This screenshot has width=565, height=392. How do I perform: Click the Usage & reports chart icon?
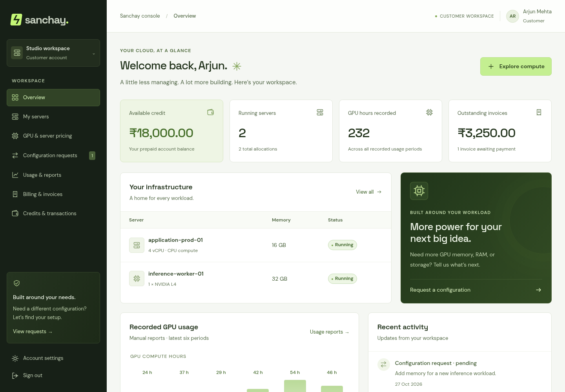pos(15,175)
